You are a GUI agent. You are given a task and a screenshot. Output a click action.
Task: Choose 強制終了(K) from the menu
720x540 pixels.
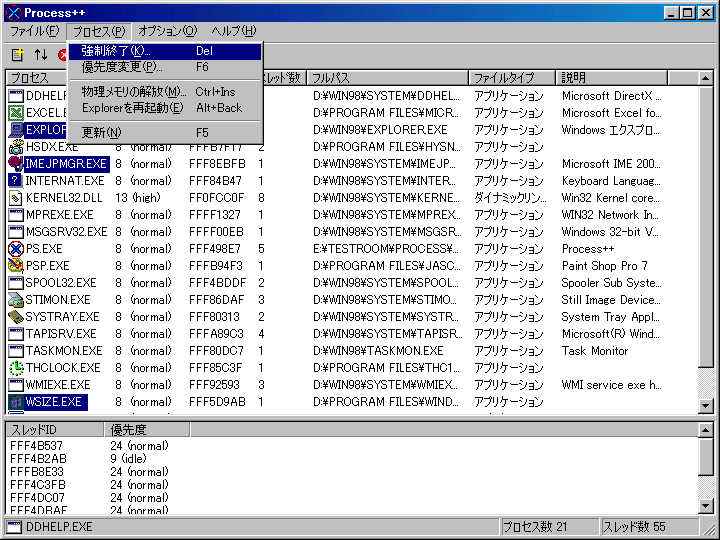click(x=165, y=51)
